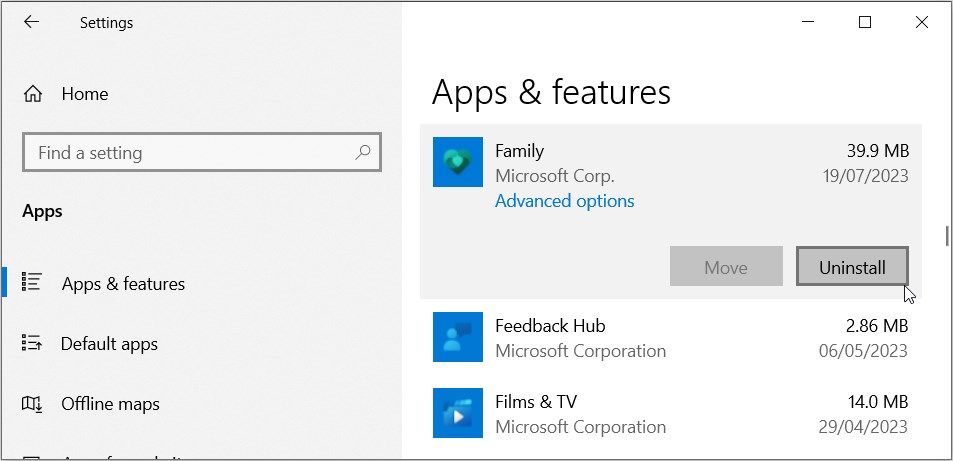953x461 pixels.
Task: Expand the Films & TV app entry
Action: tap(670, 413)
